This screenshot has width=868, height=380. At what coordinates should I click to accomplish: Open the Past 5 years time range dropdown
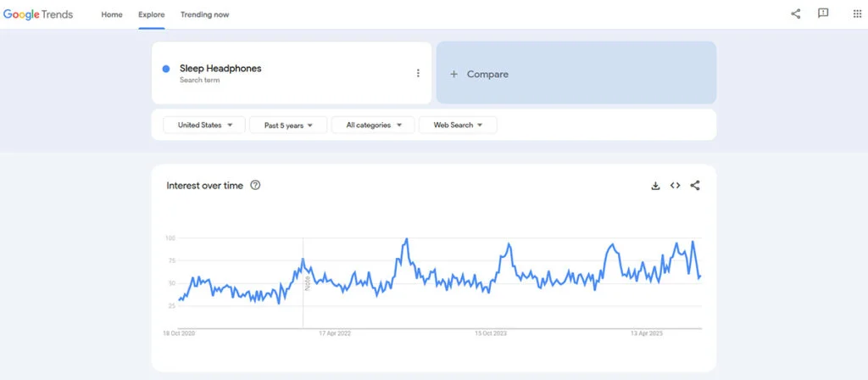[x=288, y=126]
